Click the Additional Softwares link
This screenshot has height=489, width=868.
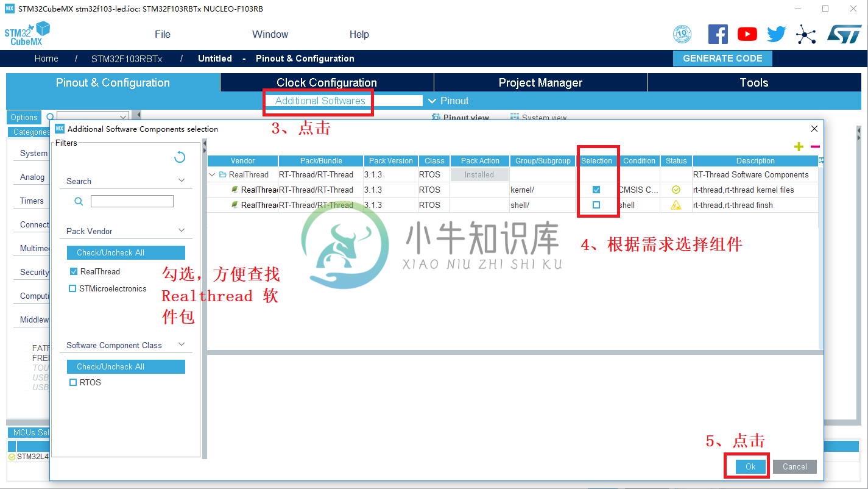point(320,101)
